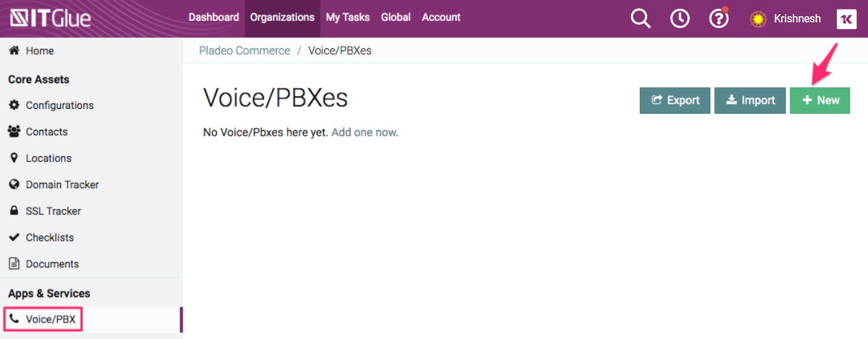
Task: Click the Import button
Action: [x=750, y=100]
